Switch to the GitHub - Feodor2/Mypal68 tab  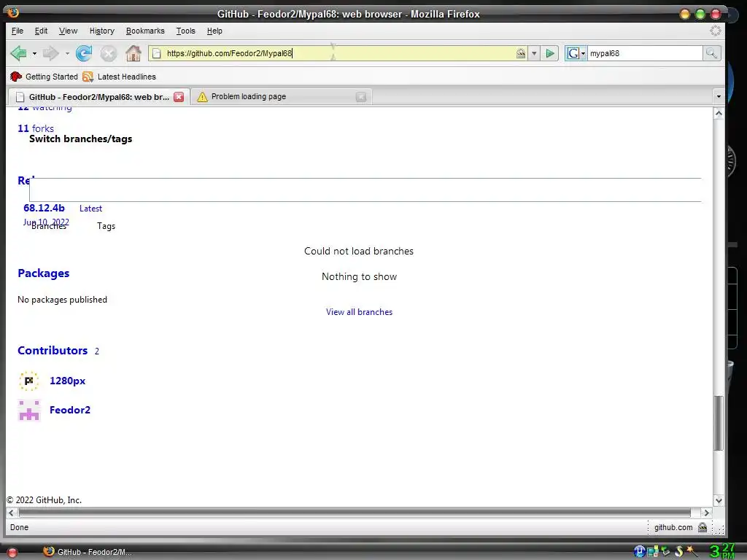(x=99, y=97)
